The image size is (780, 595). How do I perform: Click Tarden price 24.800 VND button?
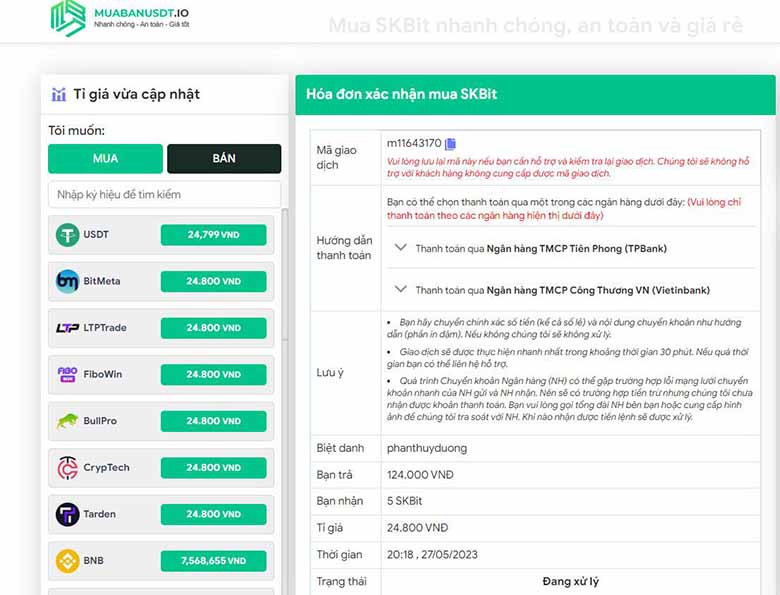pyautogui.click(x=213, y=514)
